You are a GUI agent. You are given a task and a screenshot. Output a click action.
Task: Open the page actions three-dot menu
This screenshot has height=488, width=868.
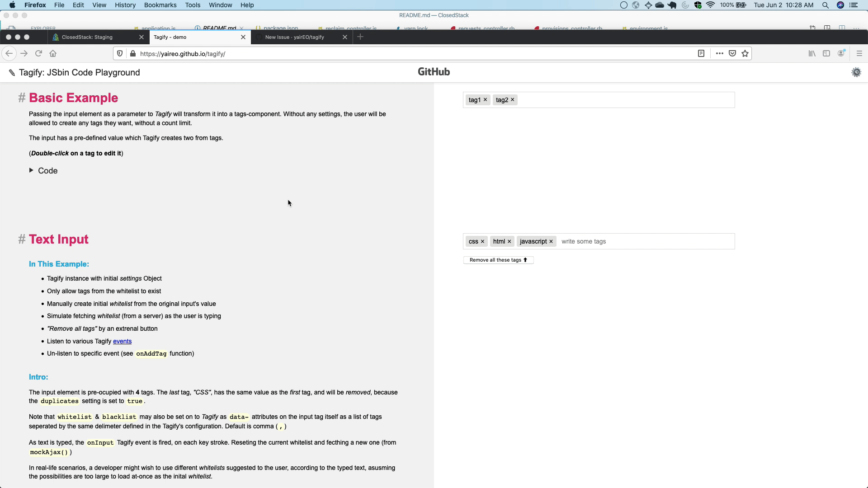pos(720,53)
